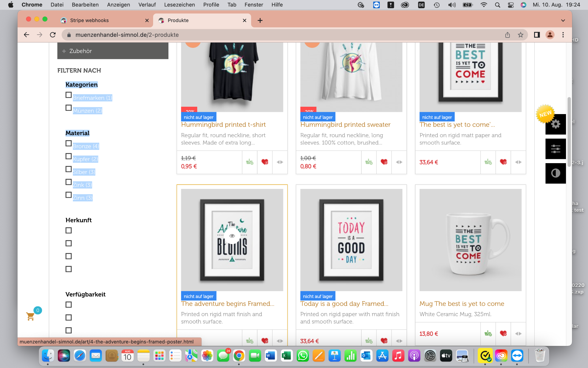
Task: Open the Lesezeichen menu
Action: 179,5
